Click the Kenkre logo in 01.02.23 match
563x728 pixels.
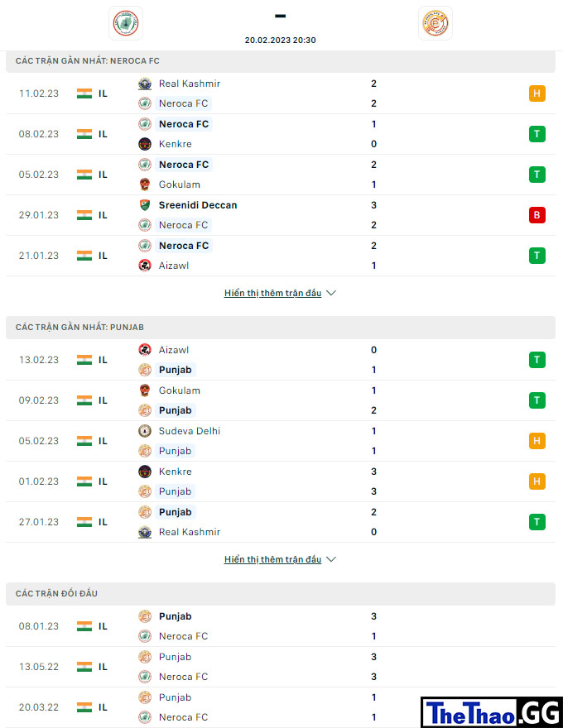coord(145,472)
